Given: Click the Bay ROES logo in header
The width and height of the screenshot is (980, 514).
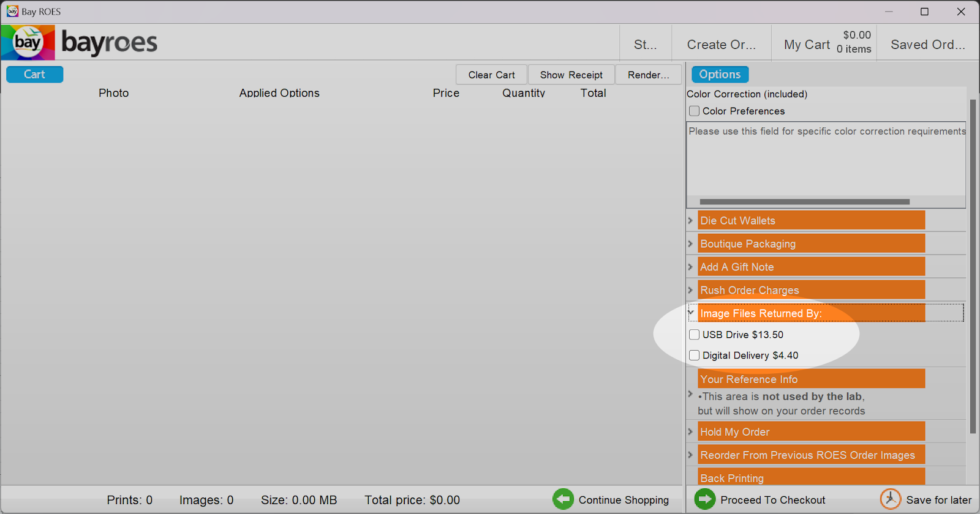Looking at the screenshot, I should (x=80, y=42).
